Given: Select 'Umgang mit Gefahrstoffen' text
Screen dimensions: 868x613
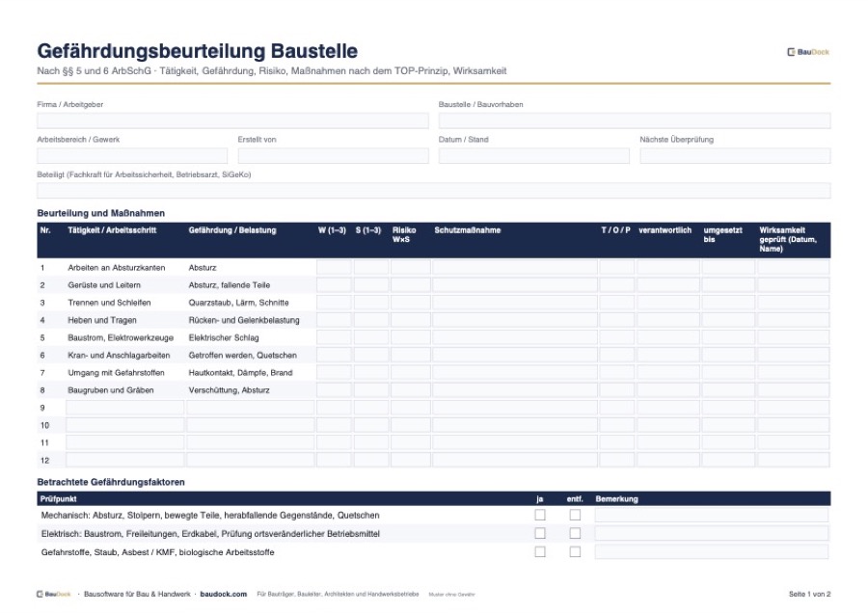Looking at the screenshot, I should pyautogui.click(x=117, y=373).
